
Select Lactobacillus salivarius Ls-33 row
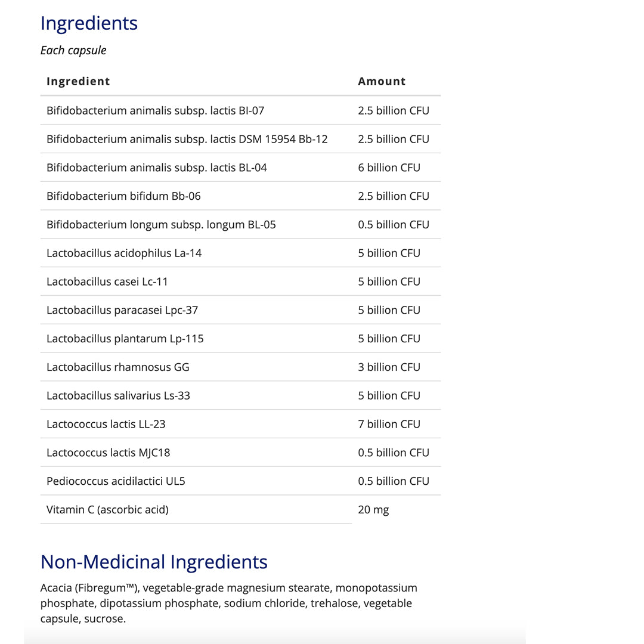coord(118,396)
